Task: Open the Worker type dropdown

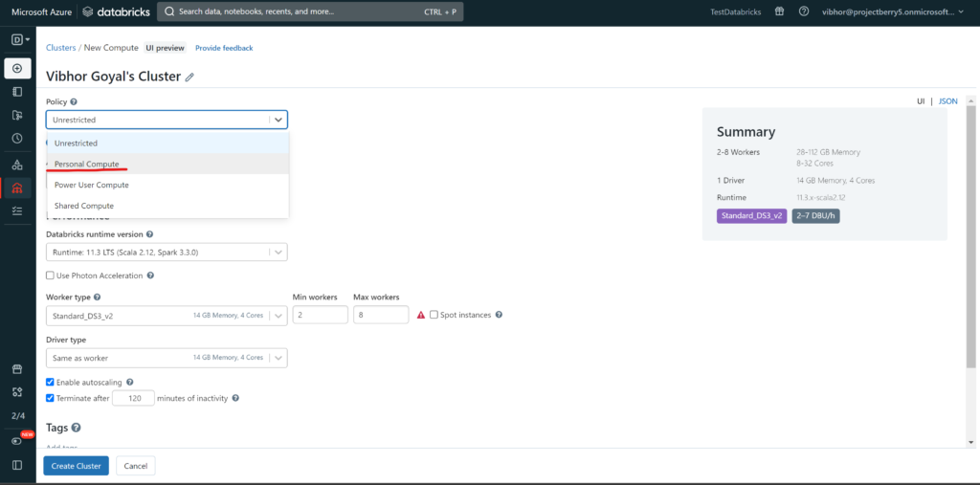Action: (x=167, y=316)
